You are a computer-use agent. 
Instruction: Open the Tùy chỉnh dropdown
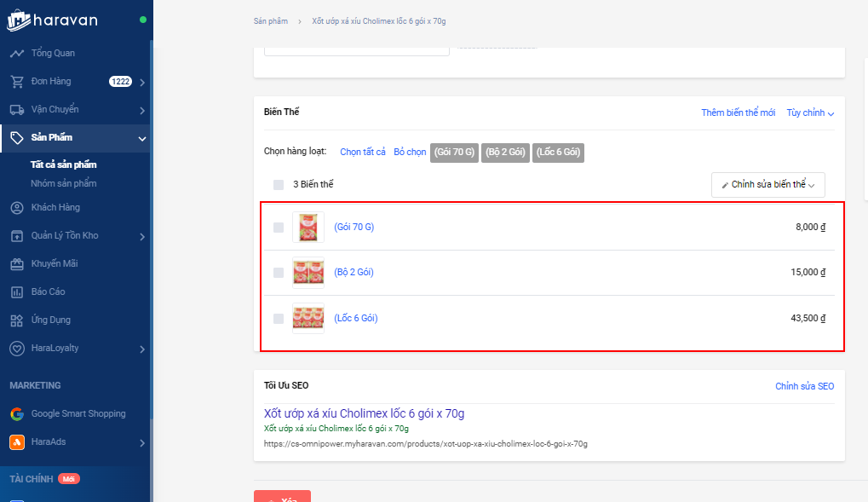click(810, 113)
